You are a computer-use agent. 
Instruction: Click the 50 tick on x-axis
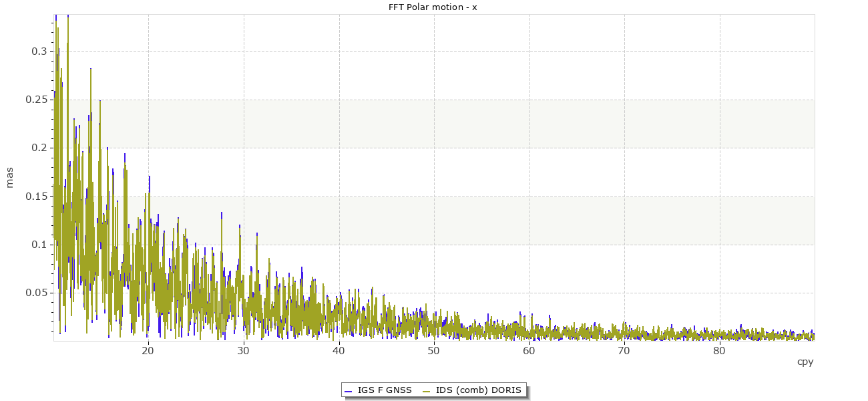434,351
